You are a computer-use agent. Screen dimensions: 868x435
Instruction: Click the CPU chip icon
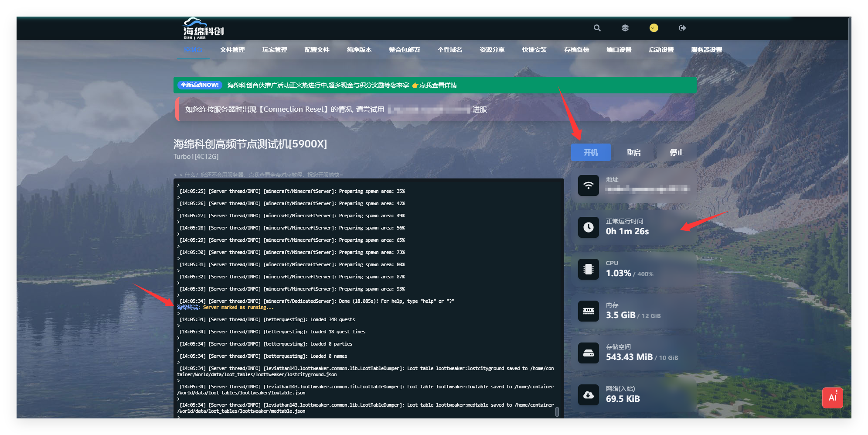point(588,269)
